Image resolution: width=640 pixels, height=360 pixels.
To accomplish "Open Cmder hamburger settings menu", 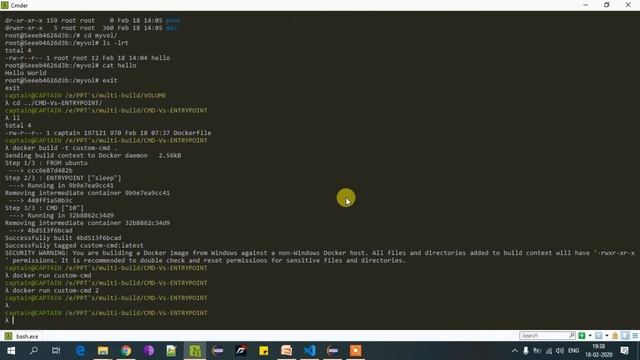I will 635,336.
